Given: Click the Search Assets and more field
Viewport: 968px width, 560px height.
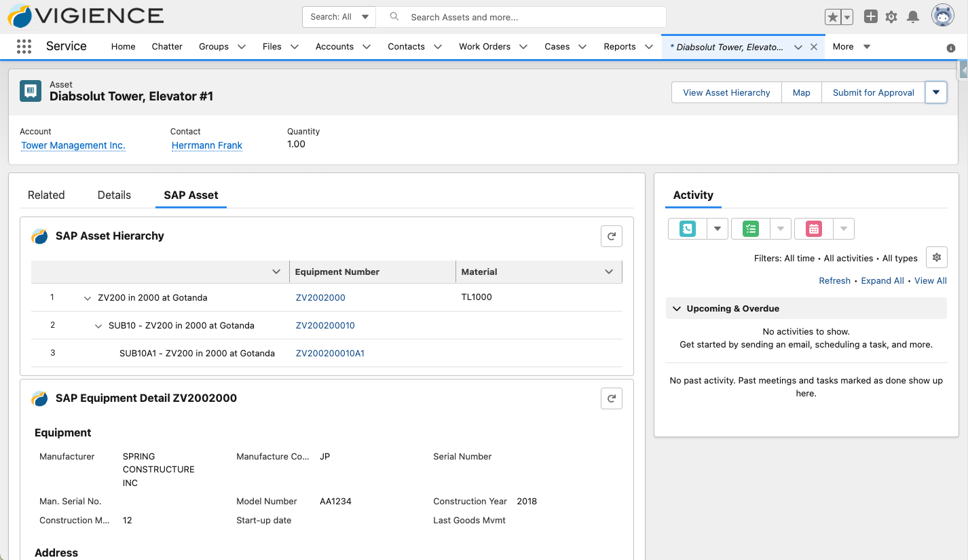Looking at the screenshot, I should pos(521,17).
